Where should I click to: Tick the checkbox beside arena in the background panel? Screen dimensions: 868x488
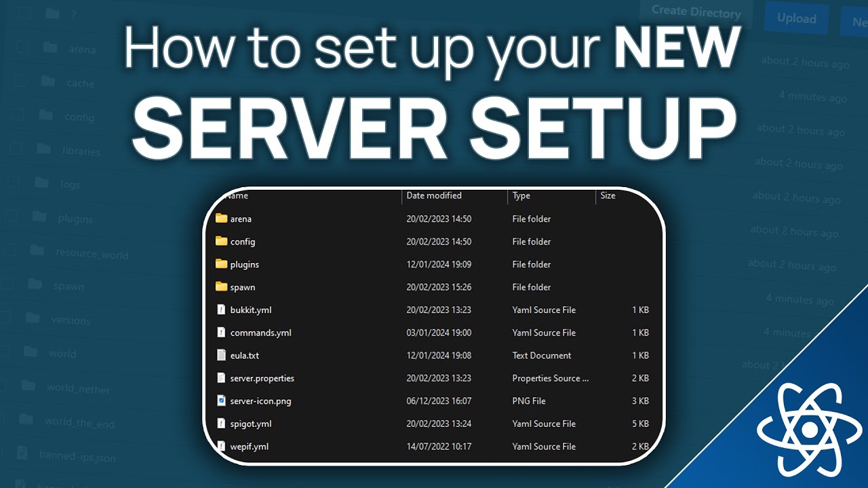[22, 47]
